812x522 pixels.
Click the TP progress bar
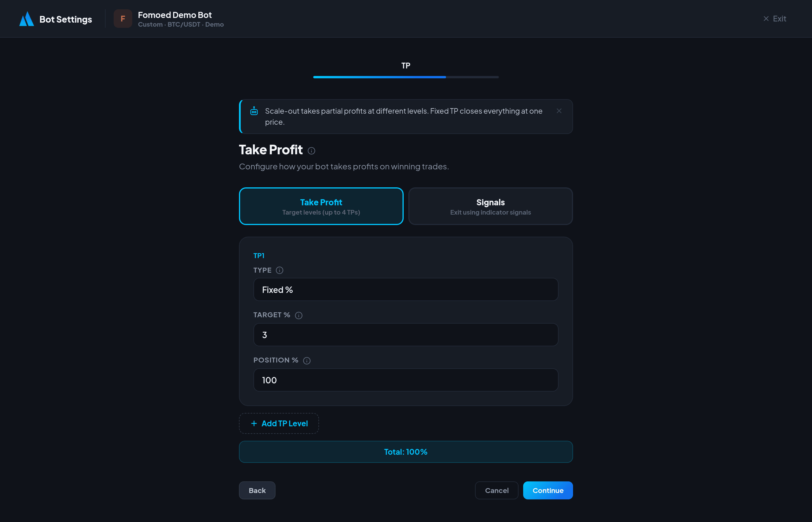406,77
